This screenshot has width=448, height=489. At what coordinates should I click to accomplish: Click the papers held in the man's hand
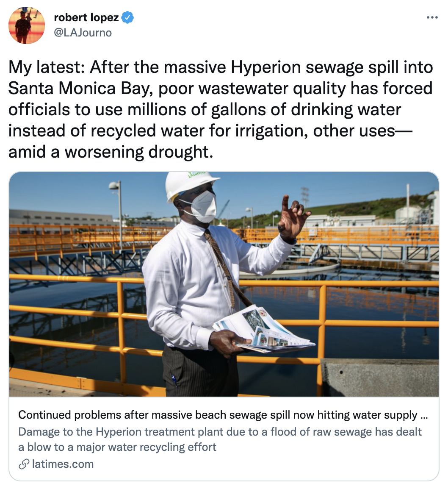pos(264,331)
